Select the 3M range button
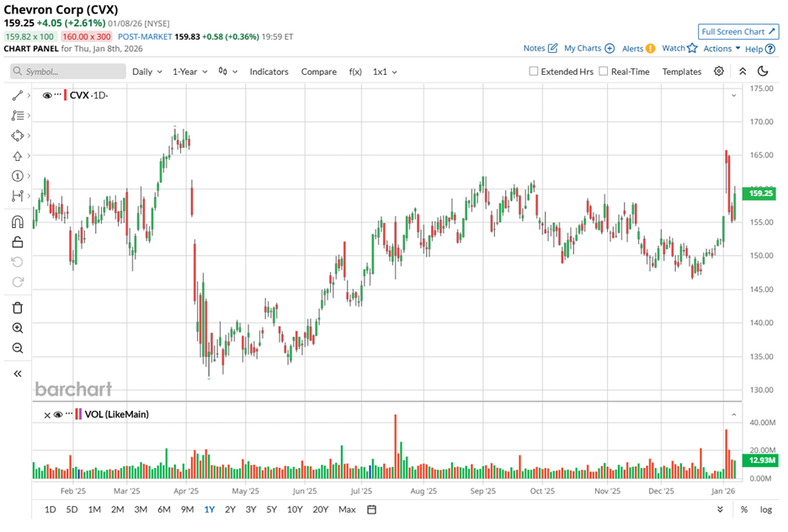788x532 pixels. pos(141,509)
